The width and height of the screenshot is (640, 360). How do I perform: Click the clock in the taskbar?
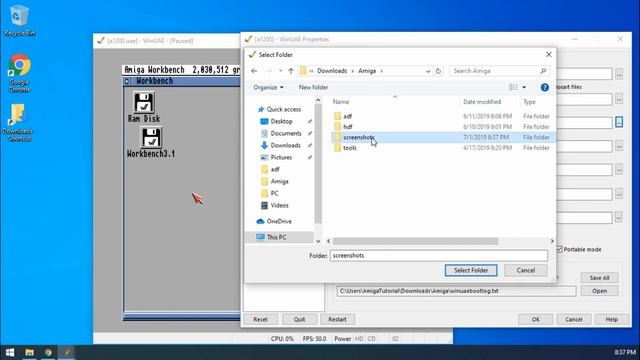click(625, 352)
